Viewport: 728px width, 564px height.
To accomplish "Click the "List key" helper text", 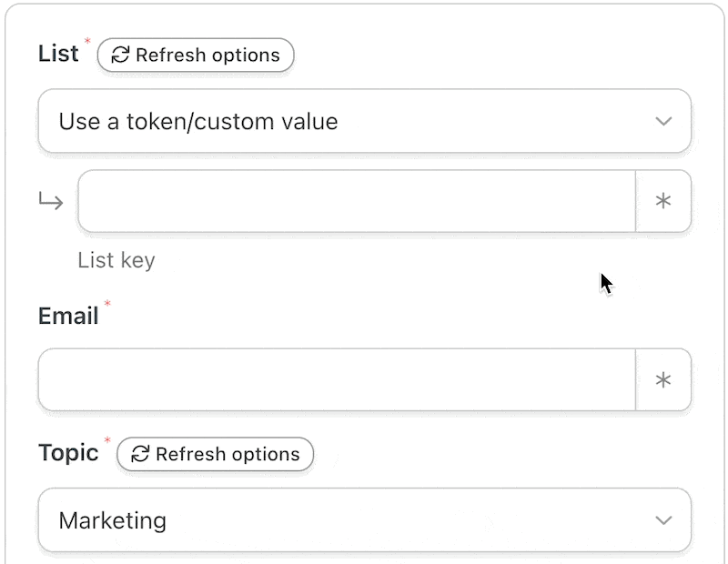I will tap(116, 261).
